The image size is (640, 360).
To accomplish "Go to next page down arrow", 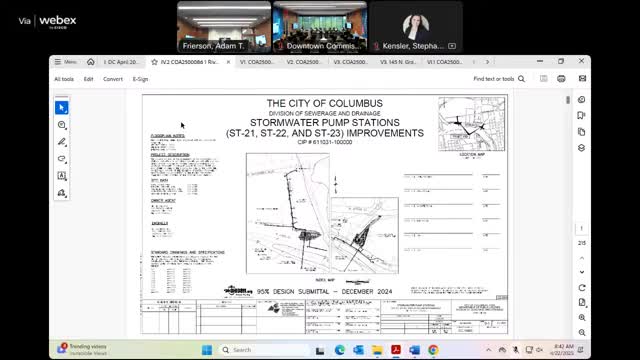I will point(582,272).
